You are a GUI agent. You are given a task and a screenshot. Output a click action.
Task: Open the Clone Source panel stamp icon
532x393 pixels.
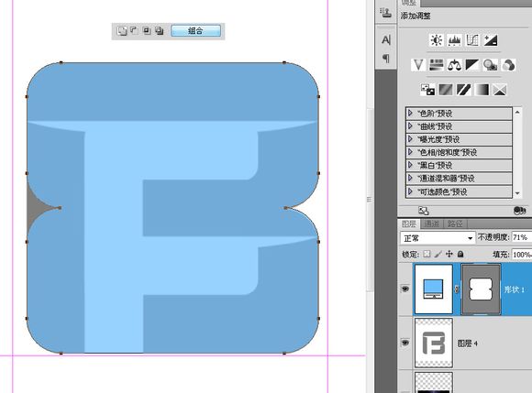coord(386,13)
